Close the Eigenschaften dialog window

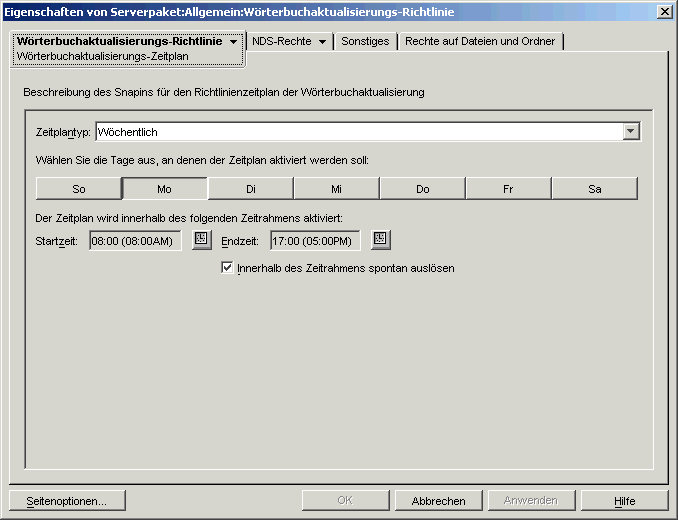(665, 12)
